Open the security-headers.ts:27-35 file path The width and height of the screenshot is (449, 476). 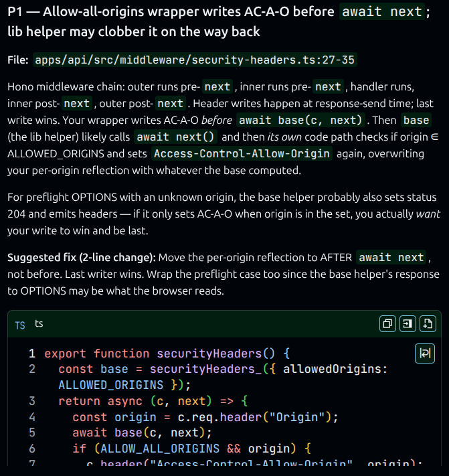195,60
